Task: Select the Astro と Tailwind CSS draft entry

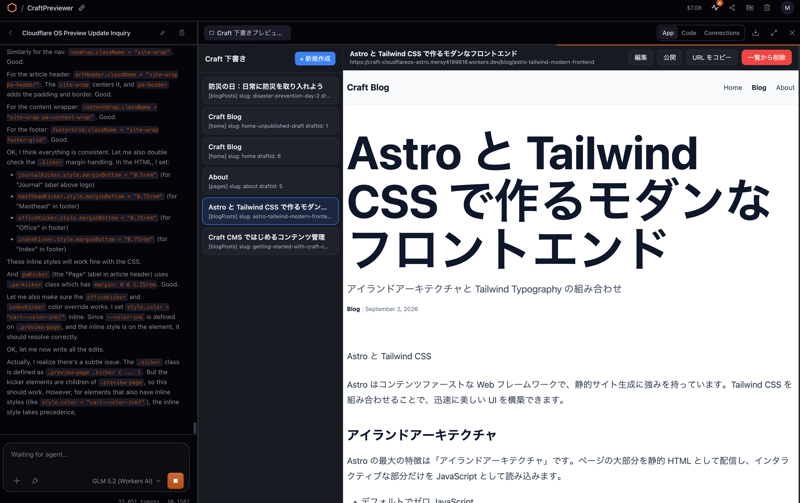Action: pyautogui.click(x=270, y=211)
